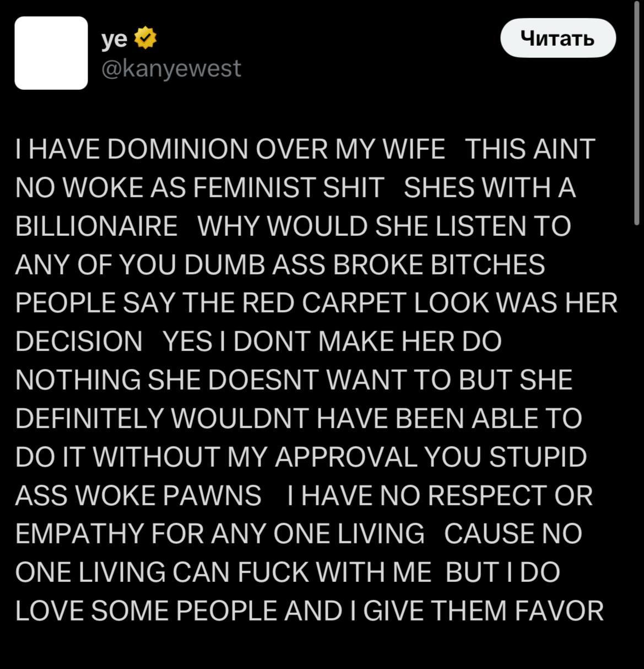
Task: Click the line PEOPLE SAY THE RED CARPET
Action: tap(316, 304)
